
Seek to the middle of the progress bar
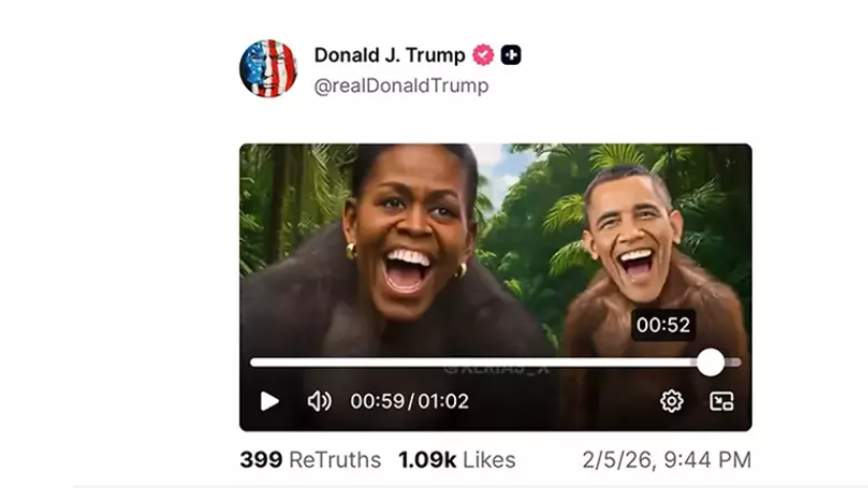point(495,363)
